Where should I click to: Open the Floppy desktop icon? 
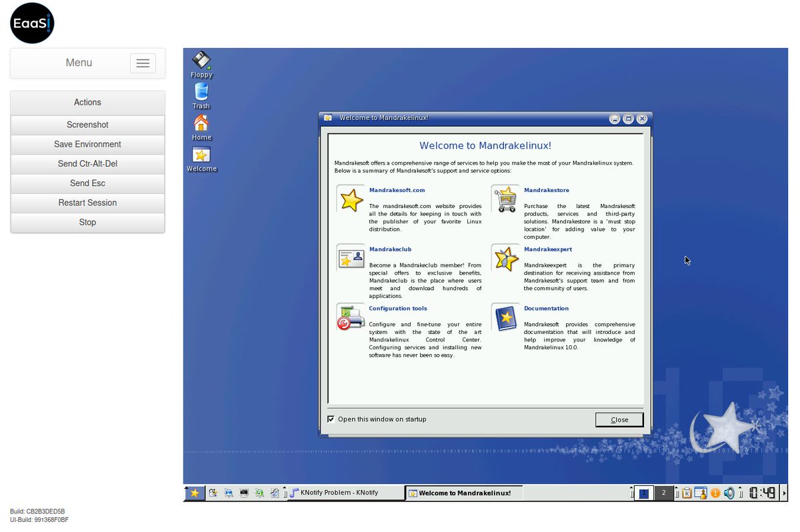tap(201, 65)
